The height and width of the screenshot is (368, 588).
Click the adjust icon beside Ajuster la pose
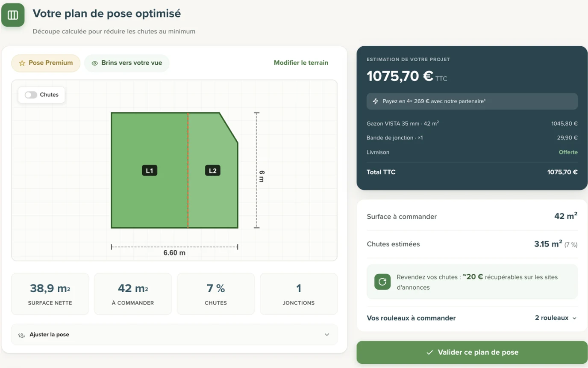coord(21,335)
